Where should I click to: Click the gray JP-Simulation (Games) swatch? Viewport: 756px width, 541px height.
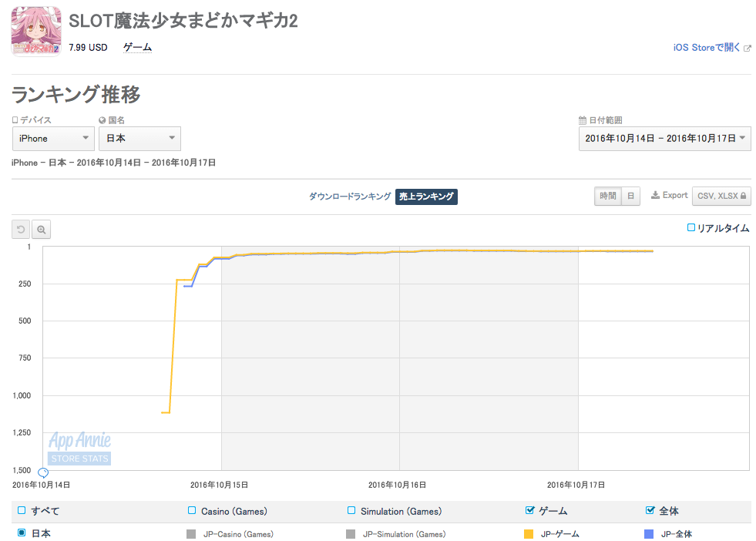point(351,534)
